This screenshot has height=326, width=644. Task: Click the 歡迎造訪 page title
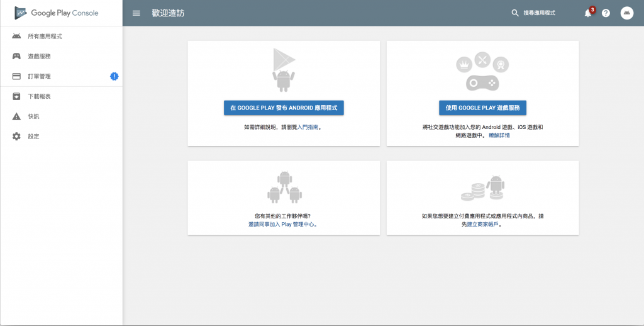point(168,13)
